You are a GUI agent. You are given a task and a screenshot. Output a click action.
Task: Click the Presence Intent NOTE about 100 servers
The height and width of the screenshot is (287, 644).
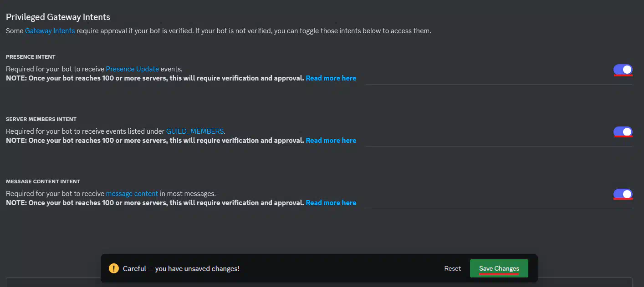point(155,78)
